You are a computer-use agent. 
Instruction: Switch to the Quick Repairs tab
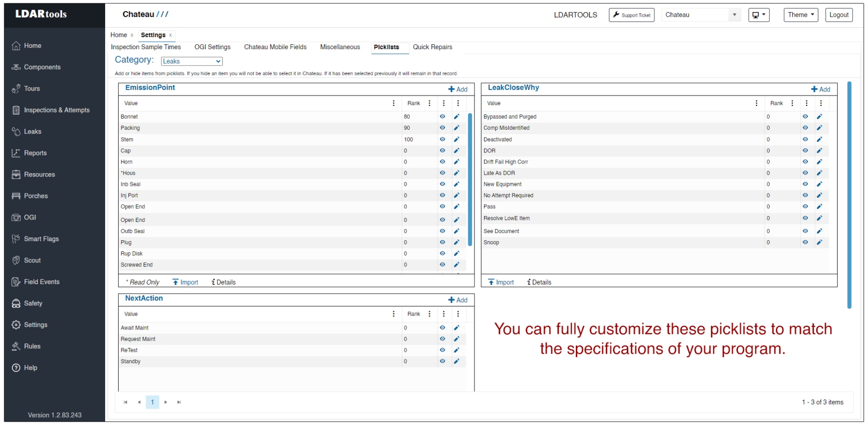(432, 47)
